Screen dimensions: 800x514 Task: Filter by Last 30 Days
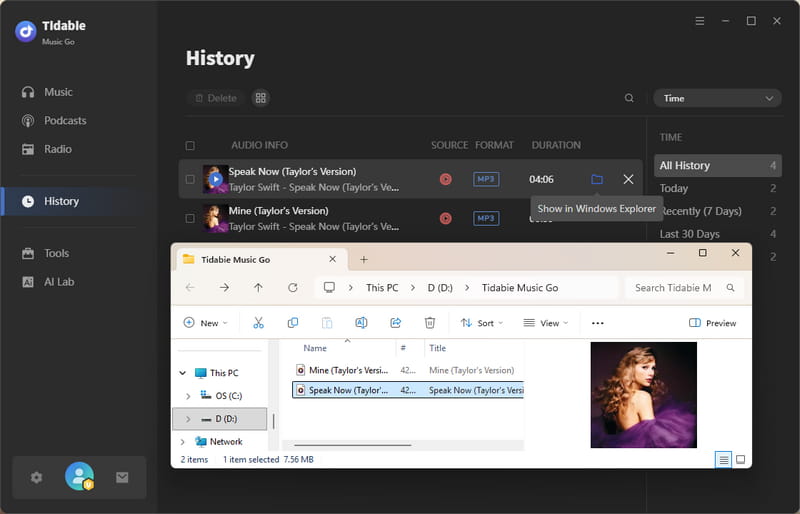click(689, 234)
